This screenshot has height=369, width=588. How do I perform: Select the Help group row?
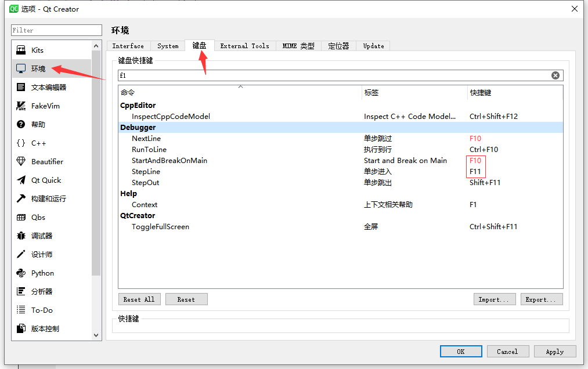341,194
